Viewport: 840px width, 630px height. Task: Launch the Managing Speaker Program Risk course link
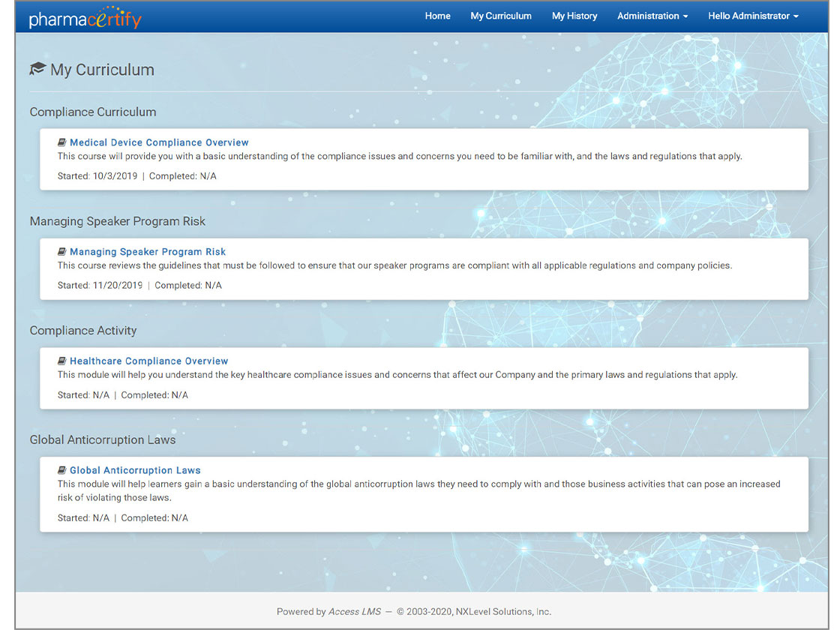[x=148, y=252]
